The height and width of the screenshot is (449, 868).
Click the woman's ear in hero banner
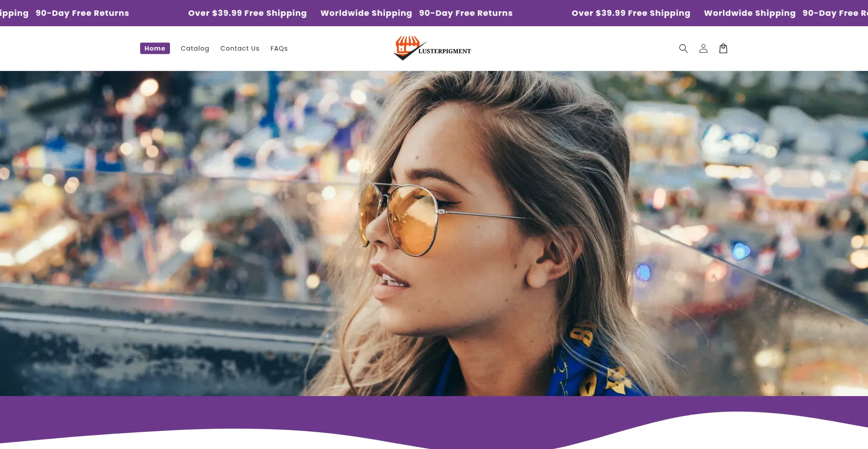point(549,260)
